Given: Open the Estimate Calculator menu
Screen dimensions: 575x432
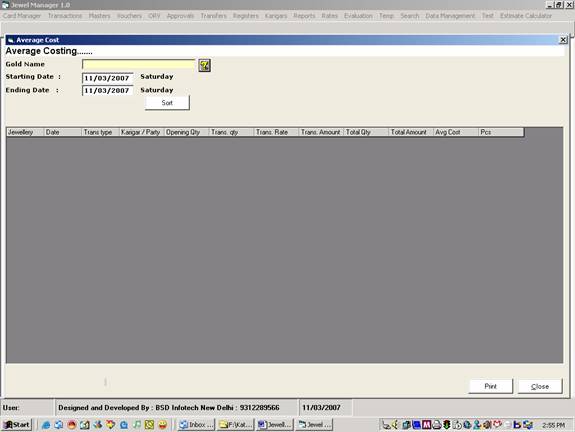Looking at the screenshot, I should click(x=525, y=16).
